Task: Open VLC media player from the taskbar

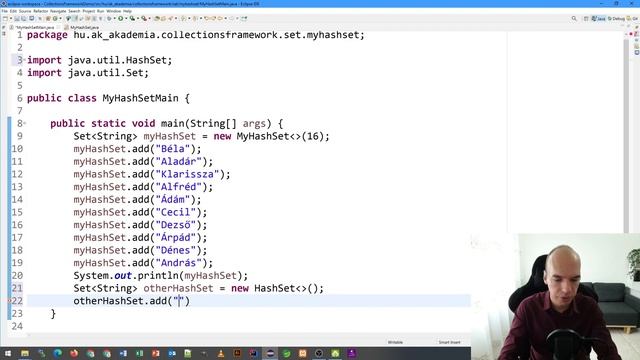Action: coord(221,353)
